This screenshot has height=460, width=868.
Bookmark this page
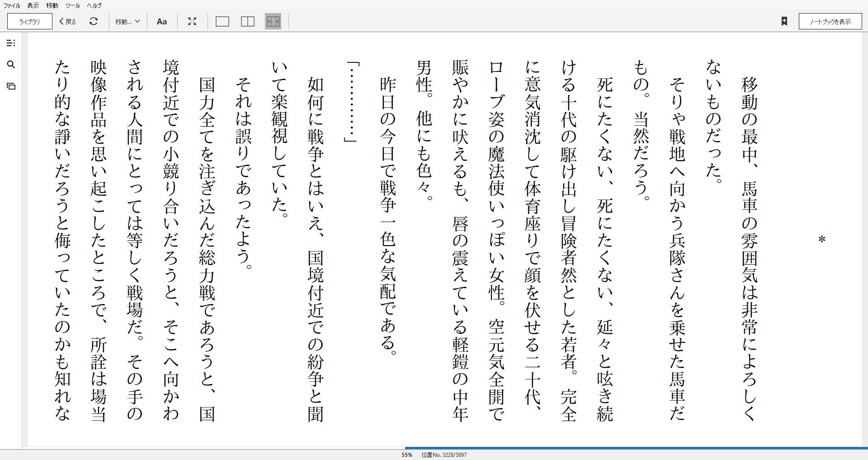[x=784, y=21]
